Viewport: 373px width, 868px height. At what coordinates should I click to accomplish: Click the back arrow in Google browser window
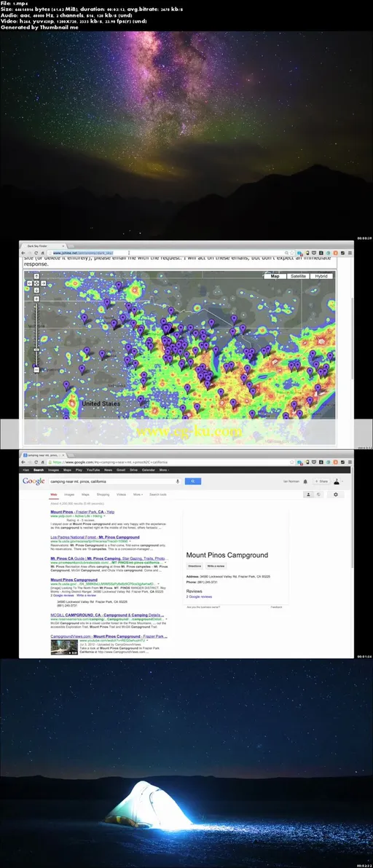coord(23,462)
